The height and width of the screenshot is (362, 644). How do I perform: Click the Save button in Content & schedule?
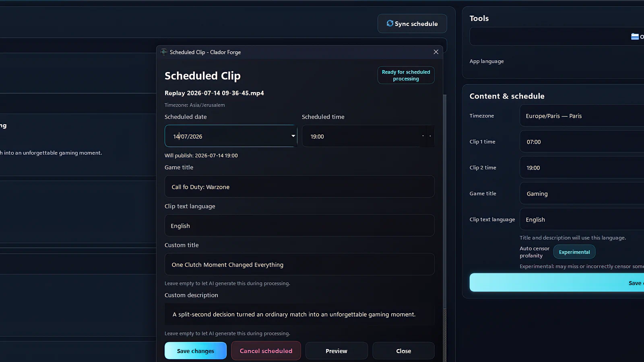[557, 283]
